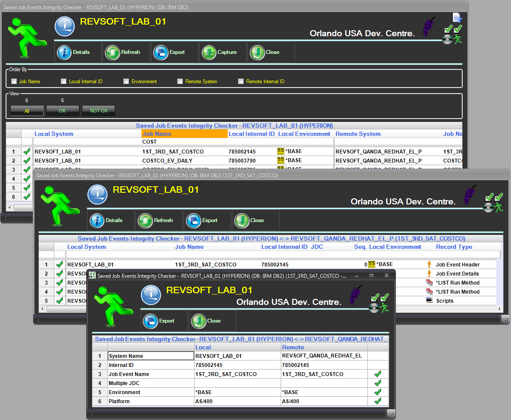This screenshot has width=511, height=420.
Task: Click Export in the top window toolbar
Action: (x=160, y=52)
